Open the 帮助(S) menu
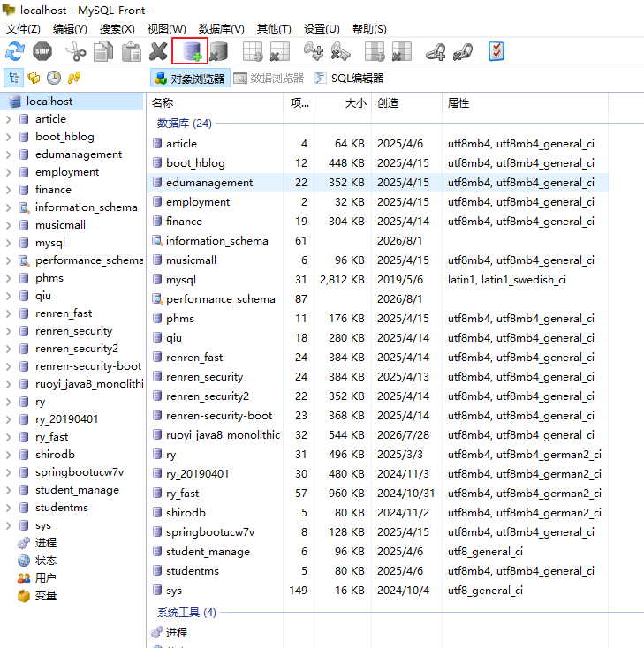 click(369, 29)
